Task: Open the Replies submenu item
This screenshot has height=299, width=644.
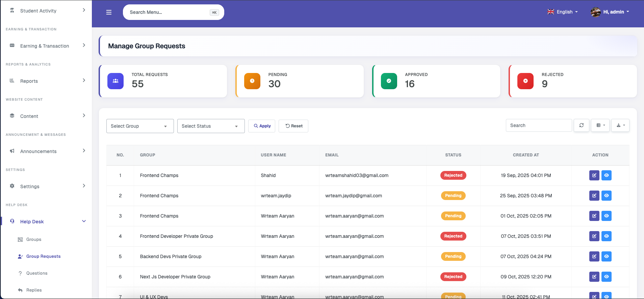Action: point(34,290)
